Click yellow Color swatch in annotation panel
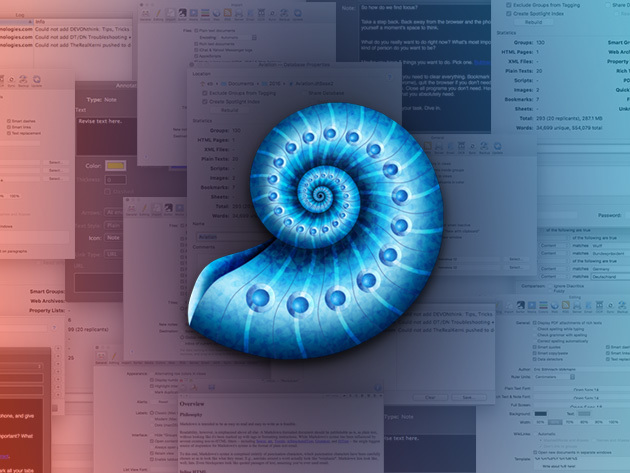Image resolution: width=630 pixels, height=473 pixels. 116,164
